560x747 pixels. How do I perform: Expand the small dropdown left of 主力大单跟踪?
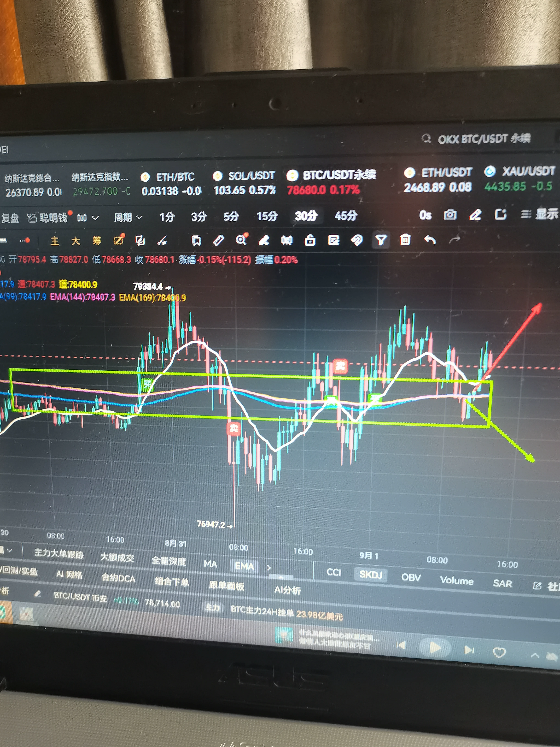9,551
